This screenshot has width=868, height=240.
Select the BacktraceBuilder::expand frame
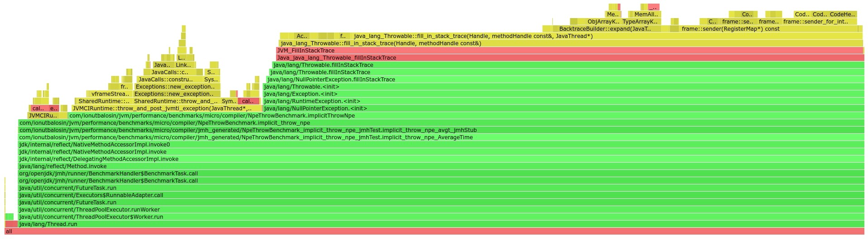607,29
